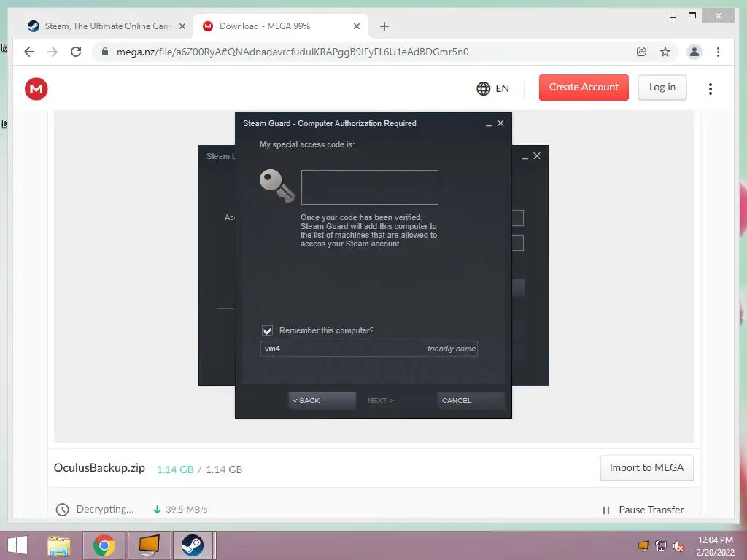Click Pause Transfer
The image size is (747, 560).
pyautogui.click(x=643, y=510)
